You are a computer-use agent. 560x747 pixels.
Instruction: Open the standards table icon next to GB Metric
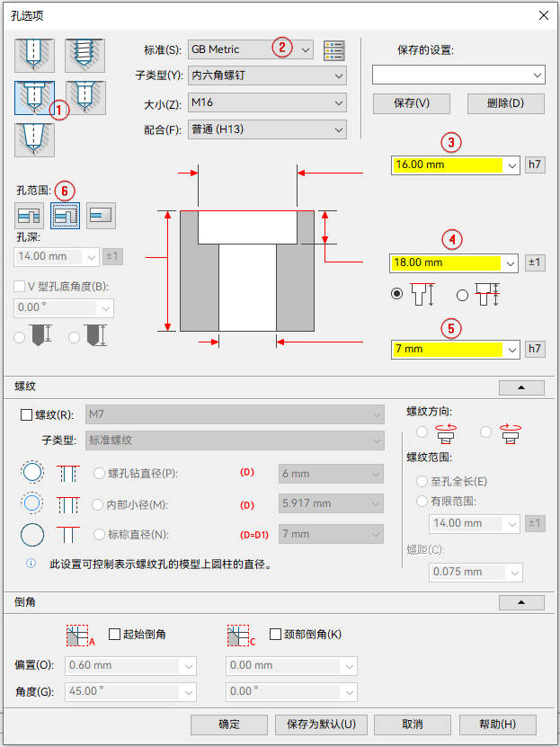point(333,50)
